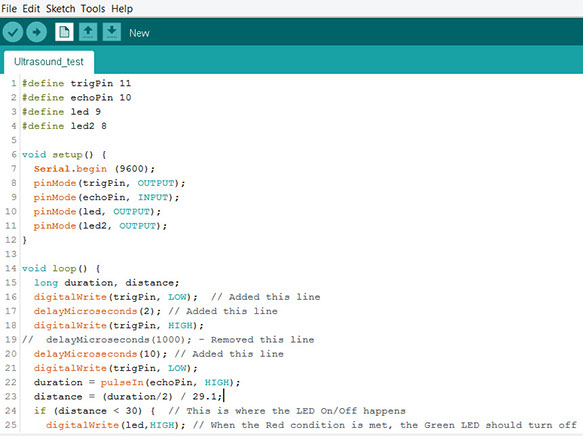The width and height of the screenshot is (583, 436).
Task: Click the "Serial.begin (9600);" line
Action: tap(94, 169)
